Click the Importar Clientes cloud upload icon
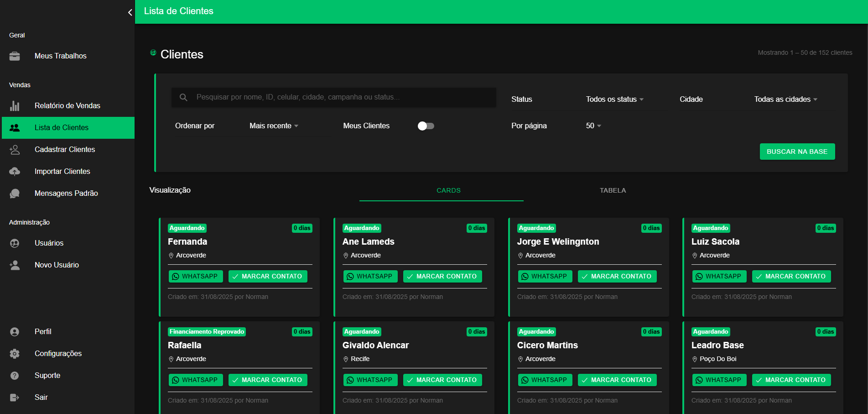868x414 pixels. (x=15, y=172)
